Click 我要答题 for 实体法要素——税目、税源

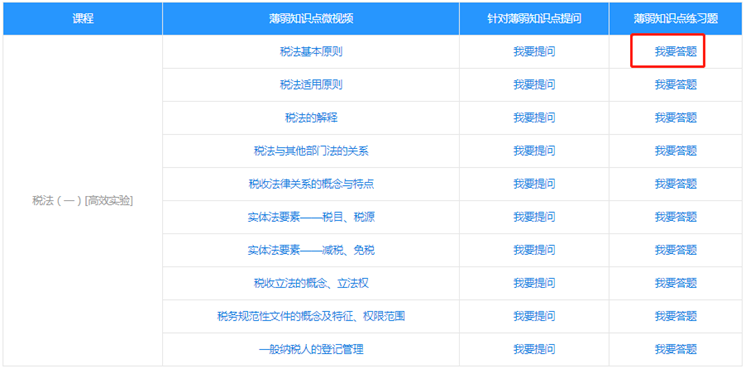[676, 217]
